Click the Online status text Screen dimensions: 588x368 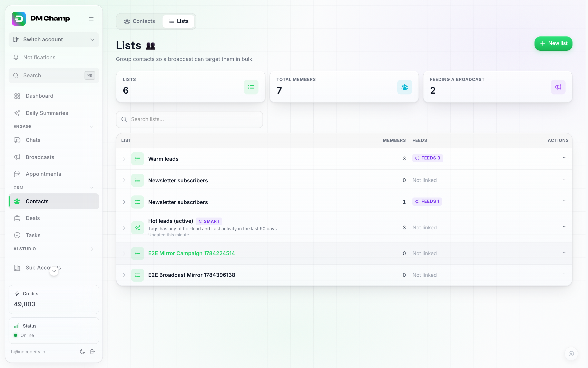[x=27, y=335]
